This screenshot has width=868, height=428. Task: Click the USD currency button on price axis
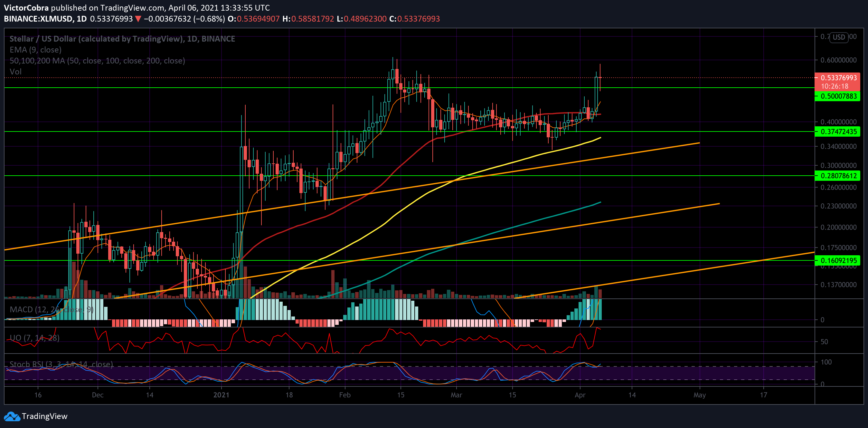(x=839, y=37)
